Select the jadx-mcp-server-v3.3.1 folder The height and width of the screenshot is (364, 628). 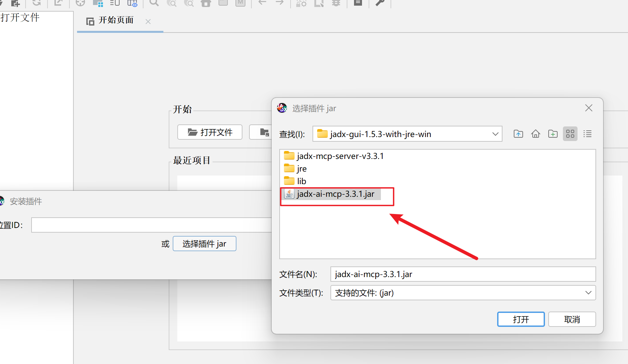tap(340, 156)
